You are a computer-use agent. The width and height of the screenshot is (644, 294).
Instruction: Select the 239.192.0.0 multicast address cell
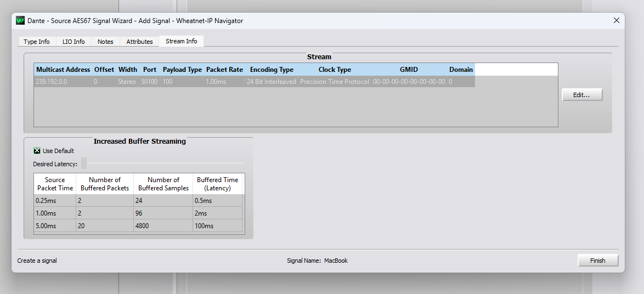[x=63, y=82]
